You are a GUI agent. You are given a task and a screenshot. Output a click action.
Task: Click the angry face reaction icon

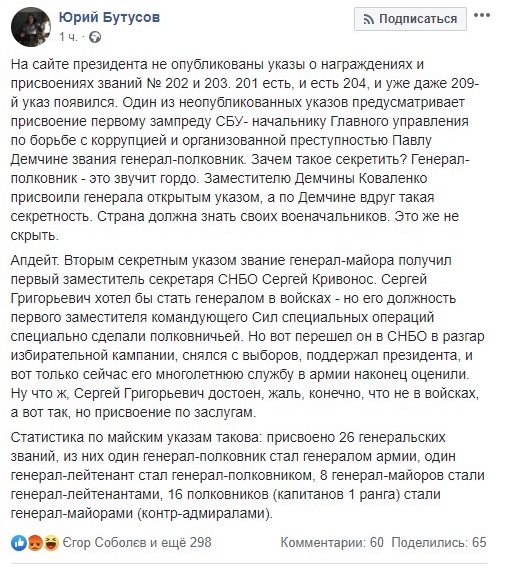coord(34,543)
